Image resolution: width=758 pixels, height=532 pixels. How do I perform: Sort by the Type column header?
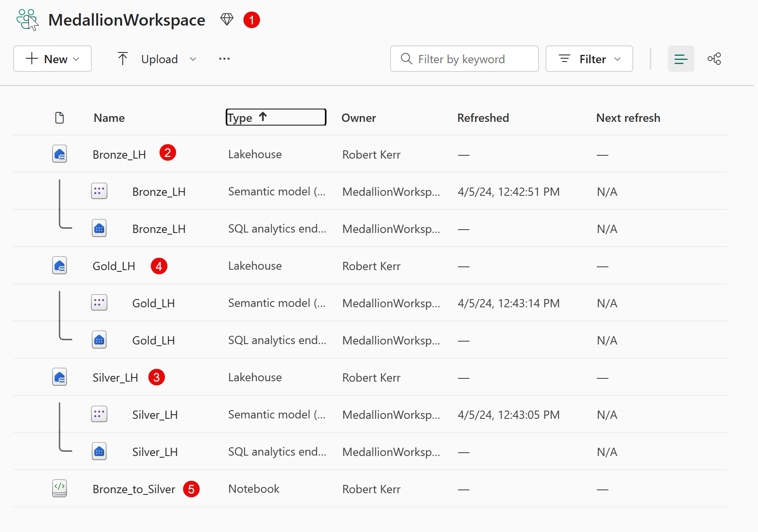[276, 117]
